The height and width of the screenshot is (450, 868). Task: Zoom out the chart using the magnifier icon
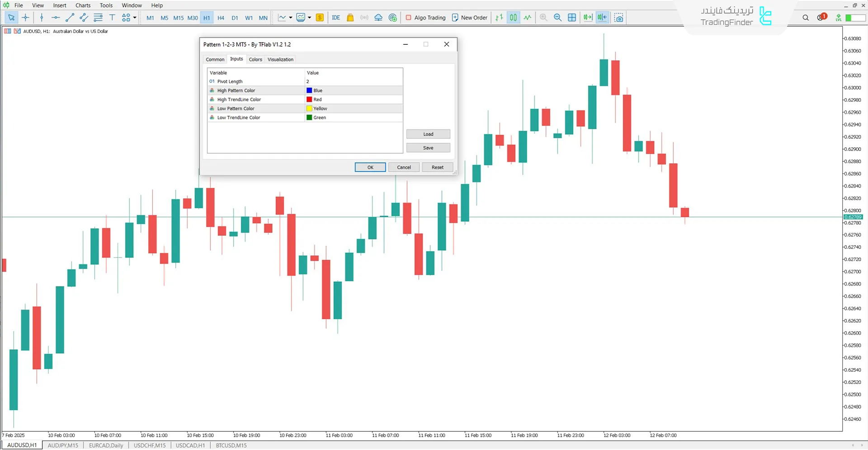[557, 17]
